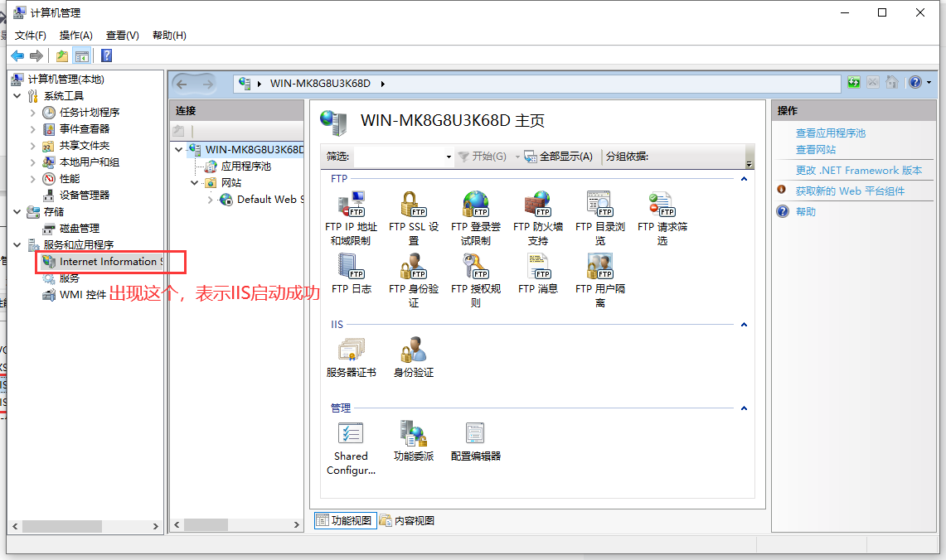This screenshot has height=560, width=946.
Task: Select 性能 tree item
Action: [x=61, y=178]
